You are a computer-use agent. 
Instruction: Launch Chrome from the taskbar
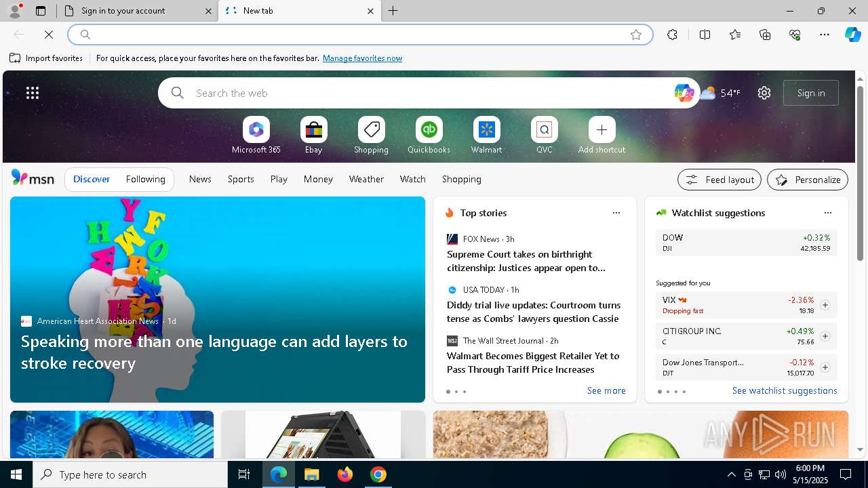378,474
